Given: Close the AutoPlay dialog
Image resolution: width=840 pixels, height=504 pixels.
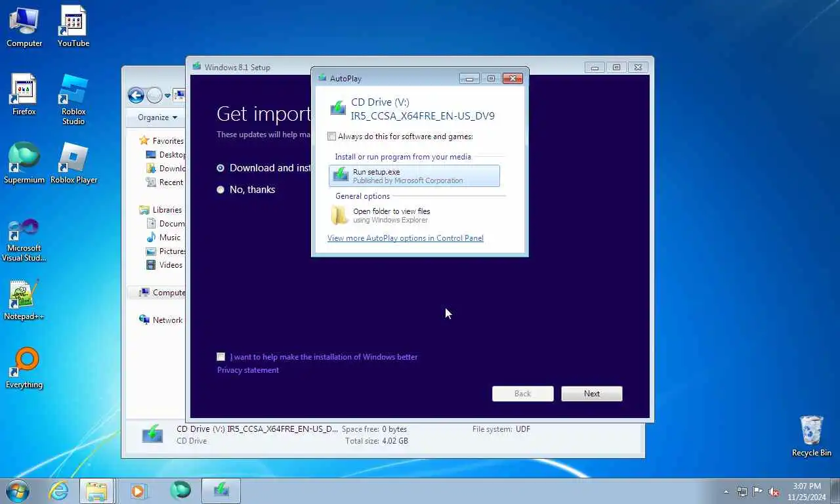Looking at the screenshot, I should 513,78.
